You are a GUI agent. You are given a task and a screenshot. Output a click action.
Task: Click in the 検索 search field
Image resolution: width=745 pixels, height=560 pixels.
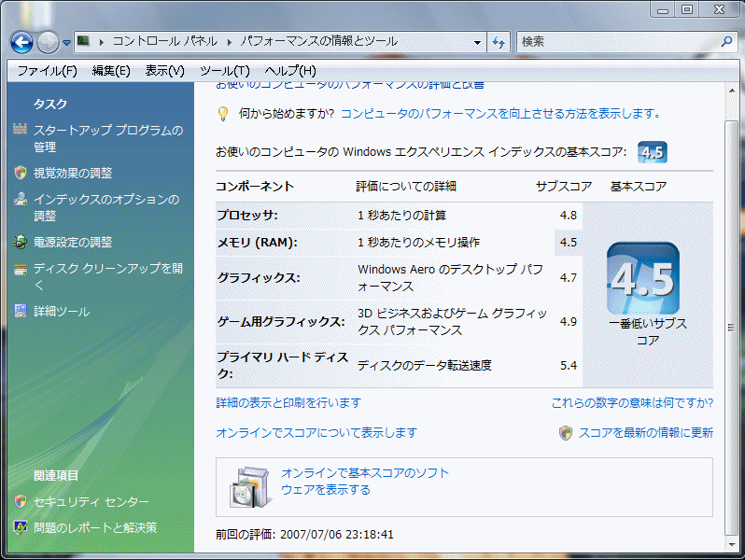point(616,42)
